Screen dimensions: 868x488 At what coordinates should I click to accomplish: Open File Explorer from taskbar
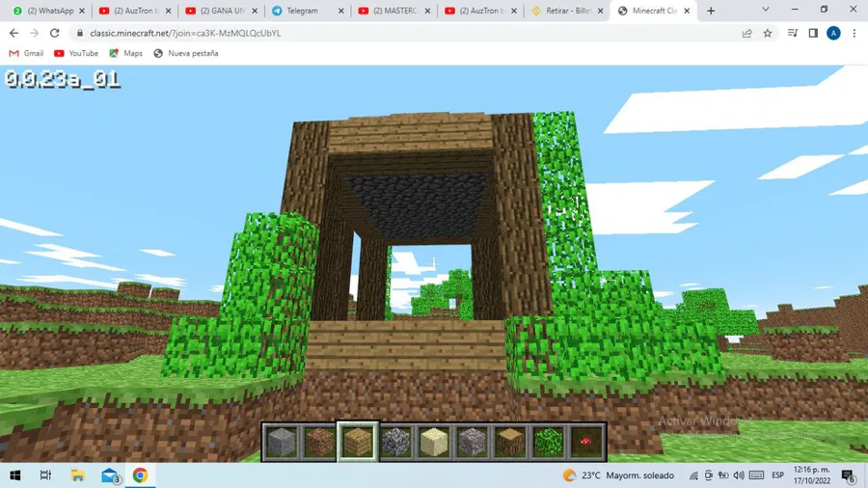click(x=77, y=475)
